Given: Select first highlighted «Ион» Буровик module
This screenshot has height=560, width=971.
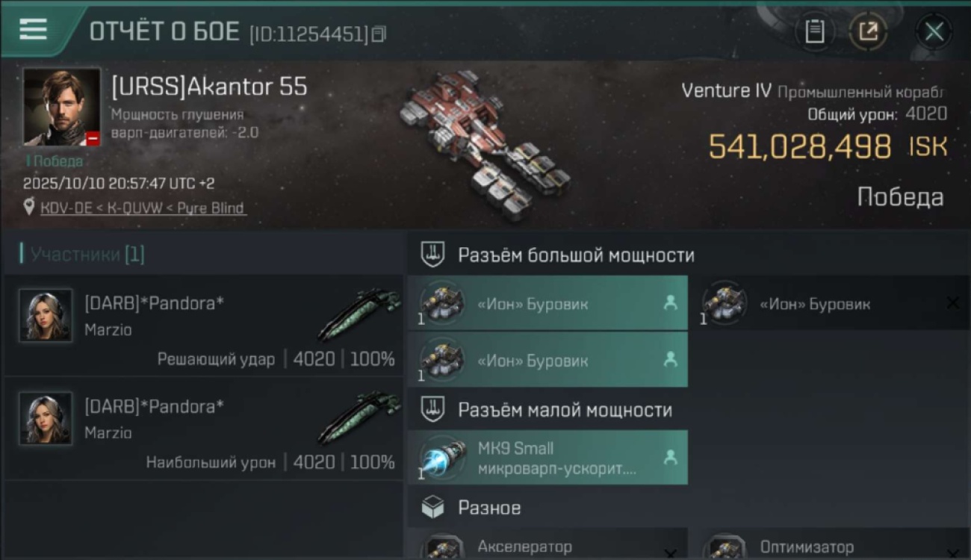Looking at the screenshot, I should click(x=547, y=303).
